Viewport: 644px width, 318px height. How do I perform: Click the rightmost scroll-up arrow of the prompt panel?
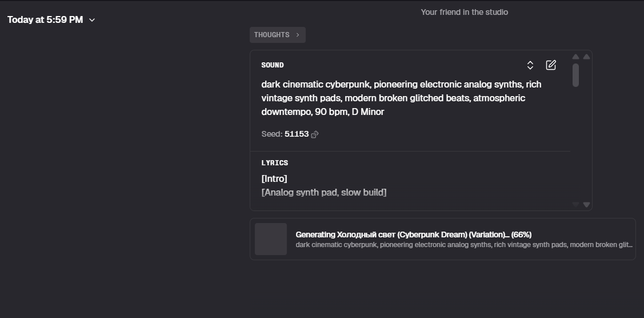click(x=586, y=57)
